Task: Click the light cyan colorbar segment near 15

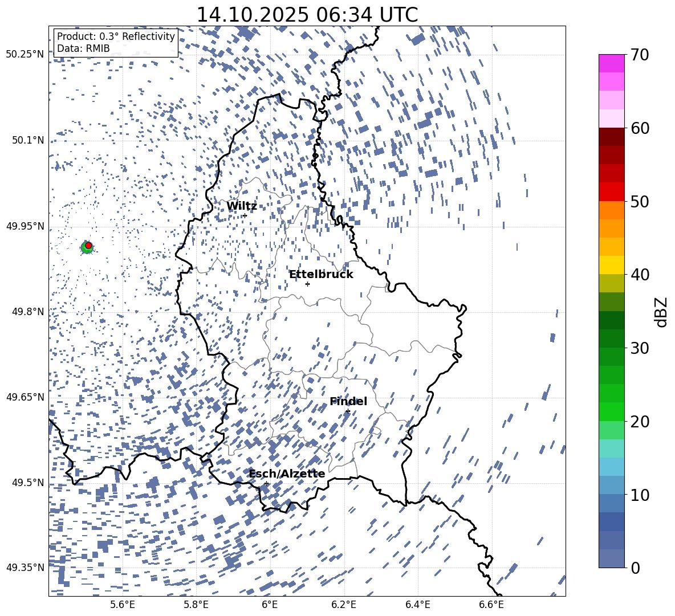Action: [611, 448]
